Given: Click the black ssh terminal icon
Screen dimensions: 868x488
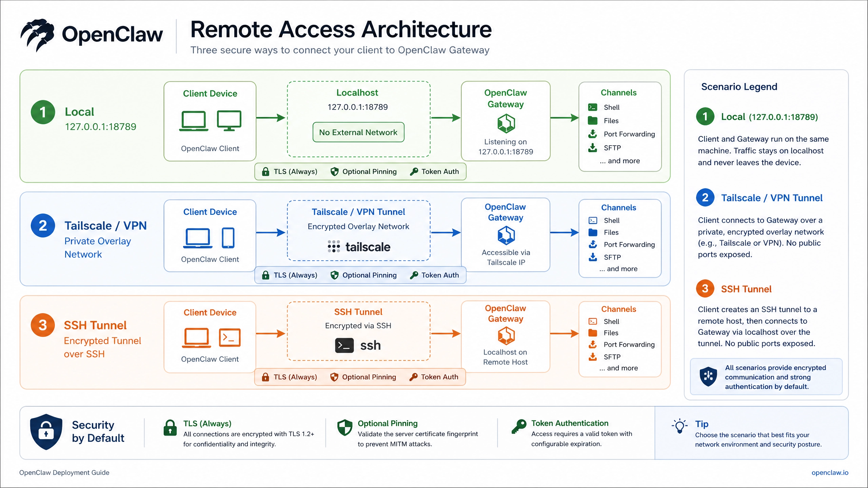Looking at the screenshot, I should tap(344, 345).
